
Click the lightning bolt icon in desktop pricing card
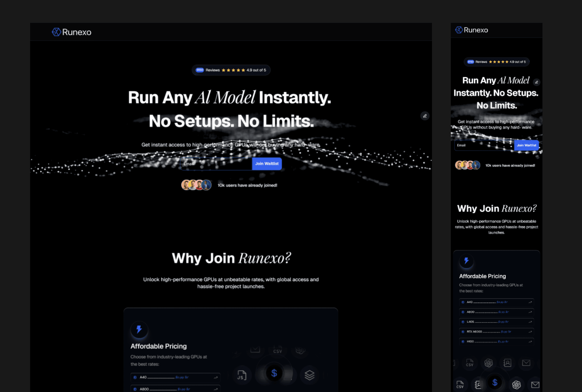139,329
